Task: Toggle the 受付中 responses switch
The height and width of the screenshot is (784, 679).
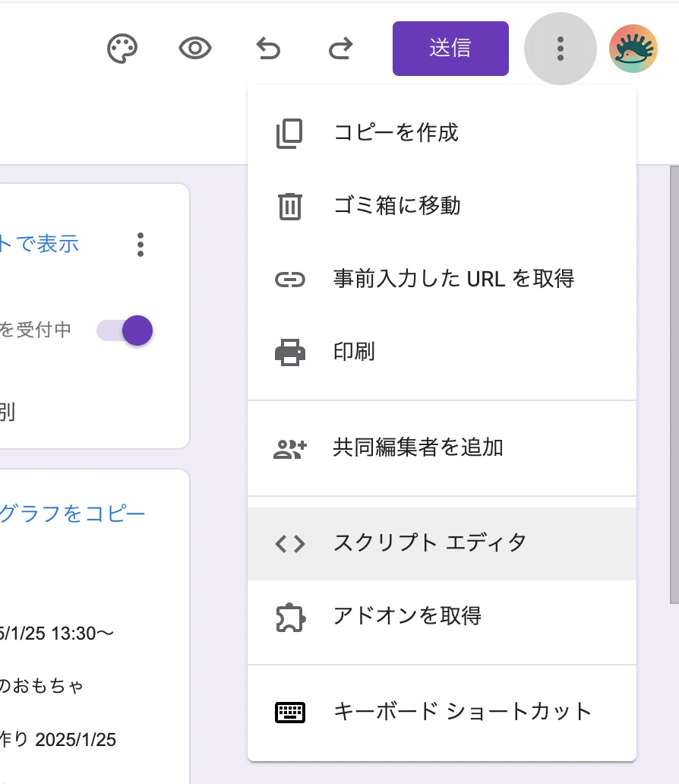Action: pyautogui.click(x=125, y=330)
